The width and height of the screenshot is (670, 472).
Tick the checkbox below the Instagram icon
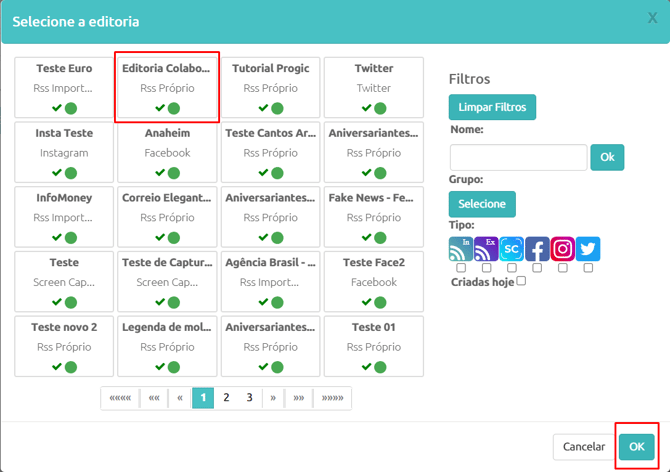click(x=563, y=268)
